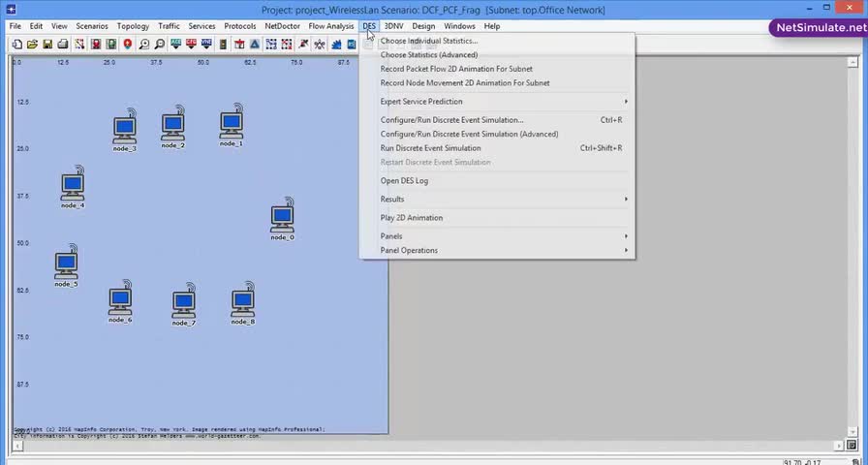Open the Windows menu
The width and height of the screenshot is (868, 465).
[459, 26]
